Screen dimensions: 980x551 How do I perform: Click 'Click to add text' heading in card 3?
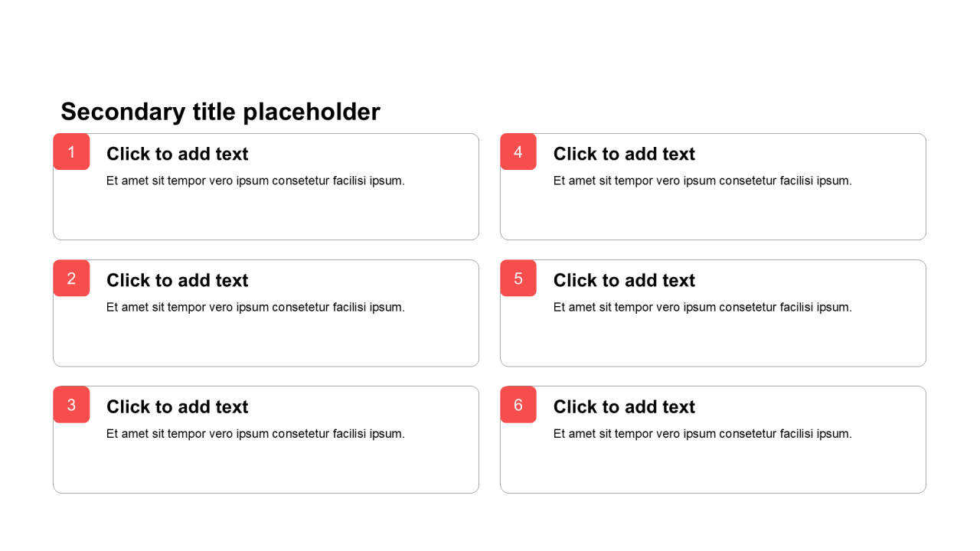pyautogui.click(x=178, y=406)
